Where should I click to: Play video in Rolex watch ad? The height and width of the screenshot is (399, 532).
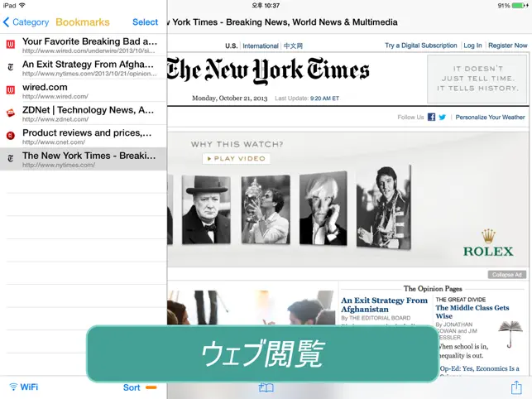pyautogui.click(x=237, y=159)
